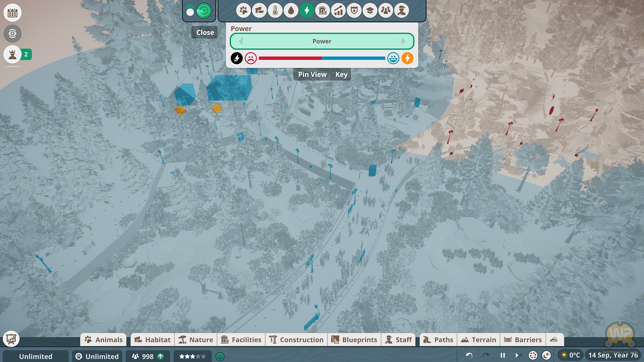This screenshot has width=644, height=362.
Task: Open the security shield heat map
Action: point(354,11)
